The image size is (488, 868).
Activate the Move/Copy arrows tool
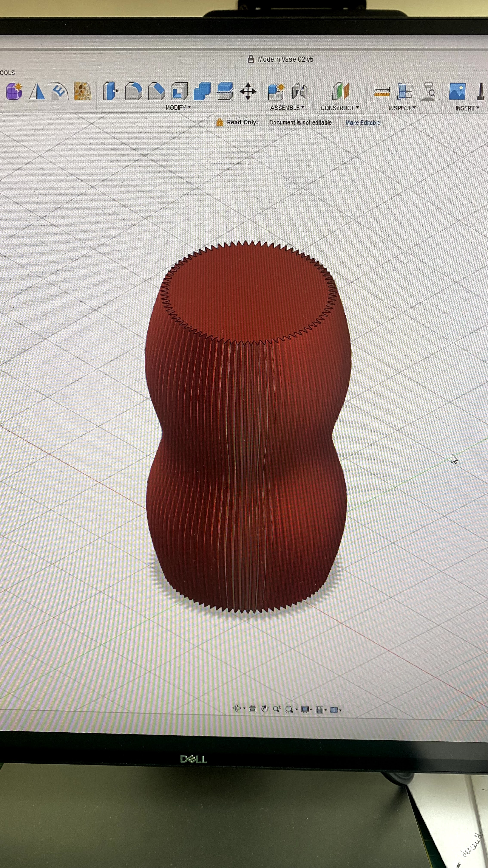click(248, 91)
